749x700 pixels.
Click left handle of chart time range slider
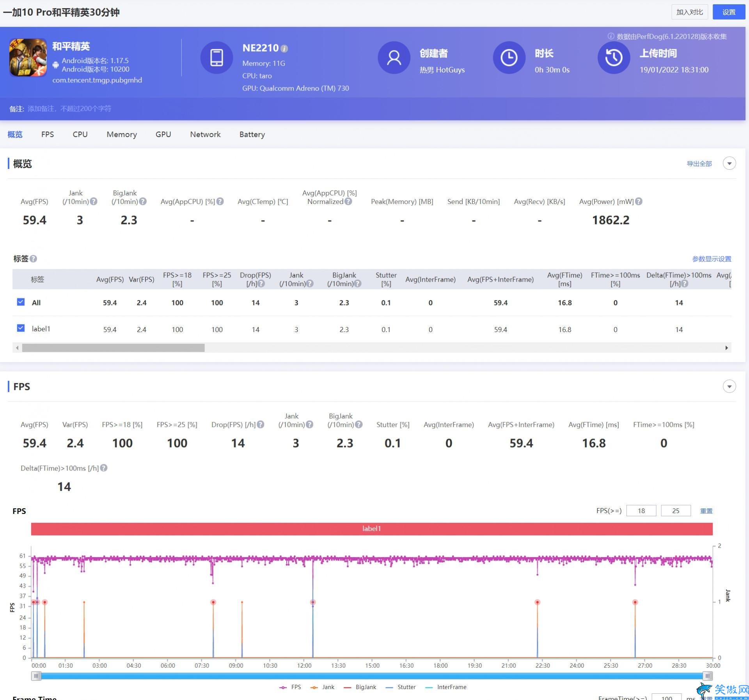click(36, 676)
